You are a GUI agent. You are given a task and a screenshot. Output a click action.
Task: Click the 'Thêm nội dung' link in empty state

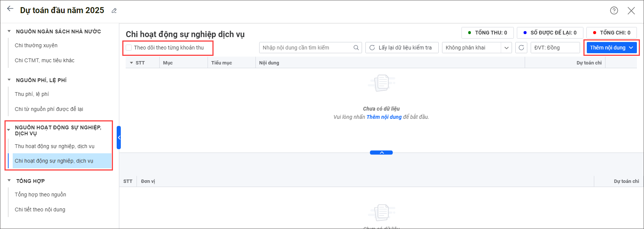coord(384,117)
